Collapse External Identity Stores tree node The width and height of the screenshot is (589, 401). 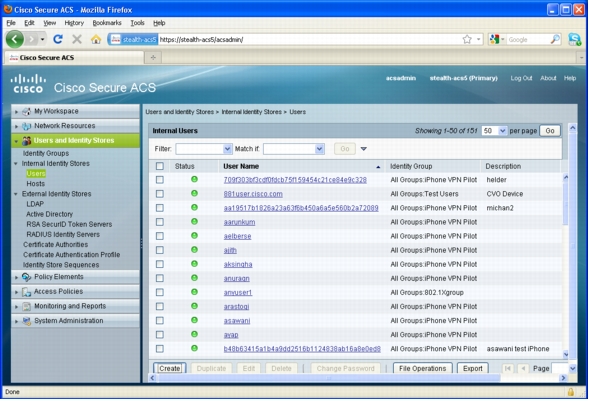click(16, 194)
